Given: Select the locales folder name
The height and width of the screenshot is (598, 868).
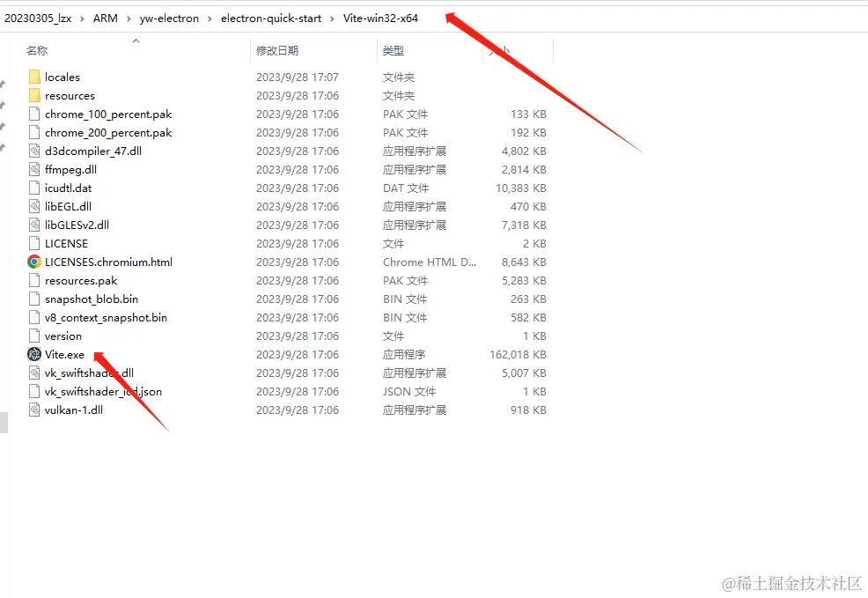Looking at the screenshot, I should (63, 77).
